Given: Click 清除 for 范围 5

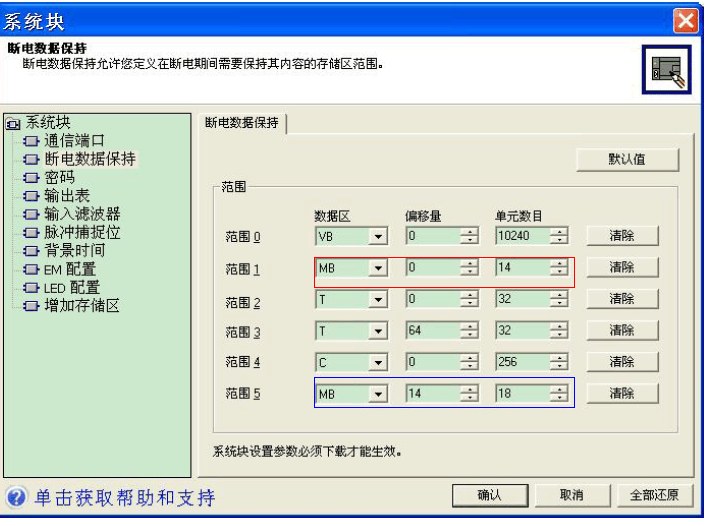Looking at the screenshot, I should click(622, 393).
